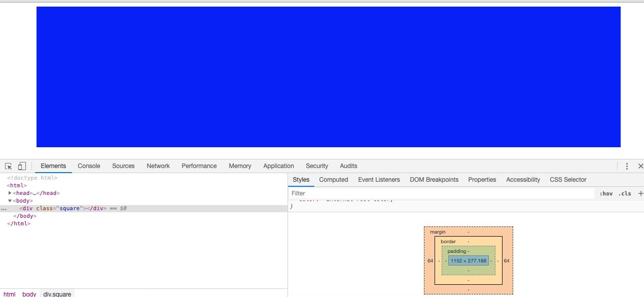This screenshot has height=297, width=644.
Task: Open the Event Listeners sidebar tab
Action: [x=379, y=180]
